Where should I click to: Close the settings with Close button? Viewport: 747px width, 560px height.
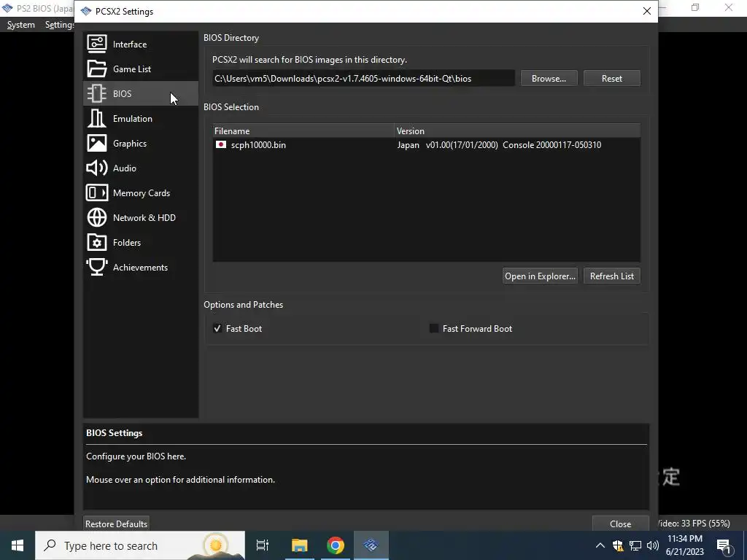click(x=620, y=524)
